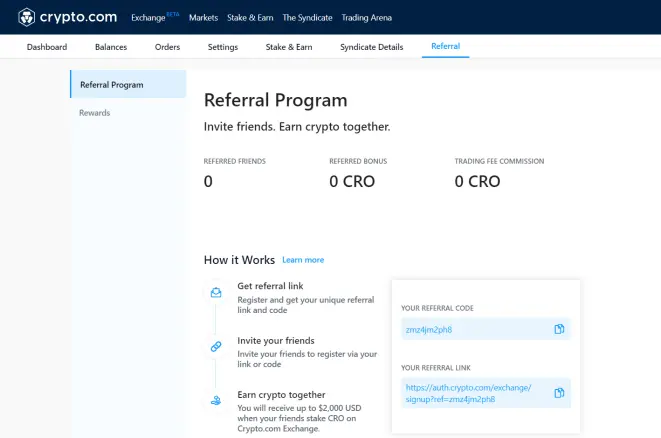The height and width of the screenshot is (438, 661).
Task: Copy the referral code with the copy icon
Action: (559, 329)
